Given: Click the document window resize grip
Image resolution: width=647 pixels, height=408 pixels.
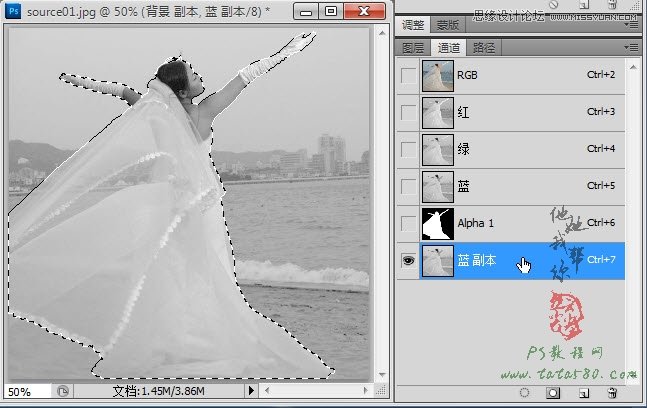Looking at the screenshot, I should point(382,391).
